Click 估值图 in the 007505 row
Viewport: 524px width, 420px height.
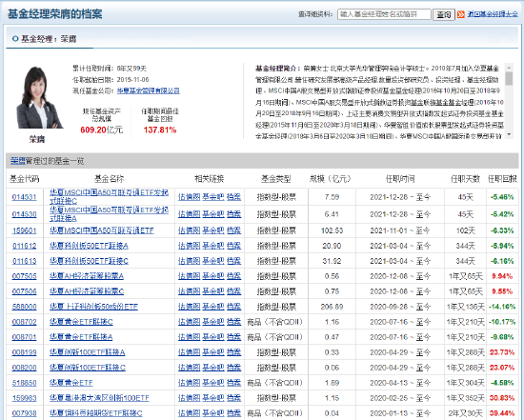(190, 276)
